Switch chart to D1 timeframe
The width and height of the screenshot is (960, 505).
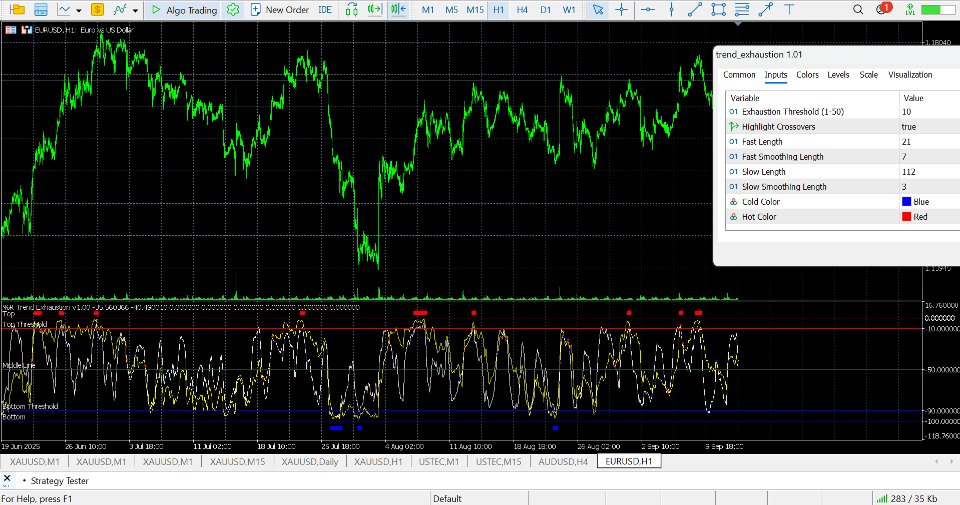[x=546, y=10]
